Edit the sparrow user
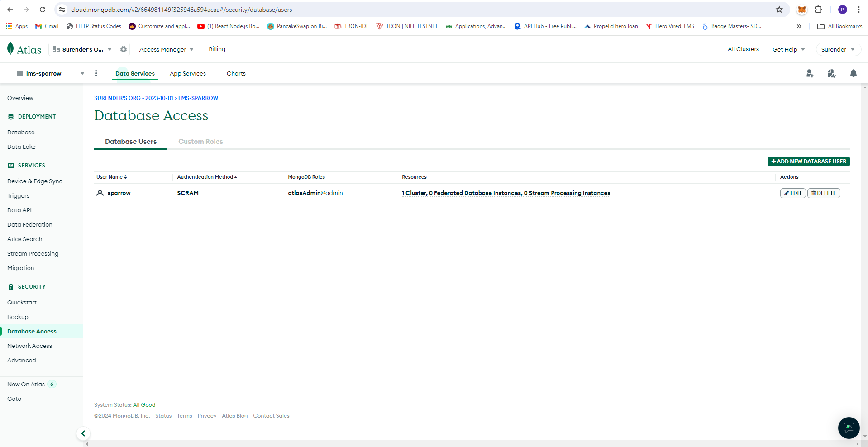868x447 pixels. click(x=793, y=193)
